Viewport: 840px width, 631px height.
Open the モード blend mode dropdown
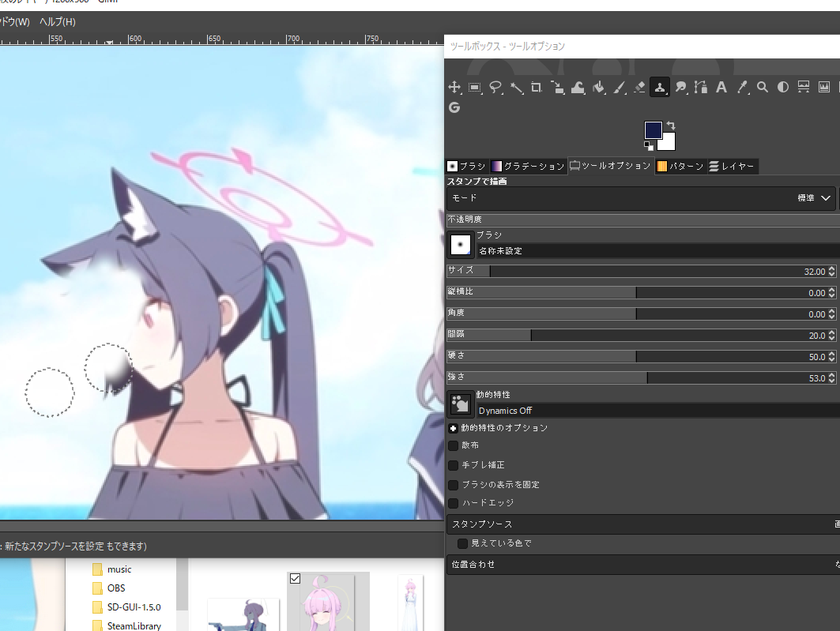tap(641, 198)
